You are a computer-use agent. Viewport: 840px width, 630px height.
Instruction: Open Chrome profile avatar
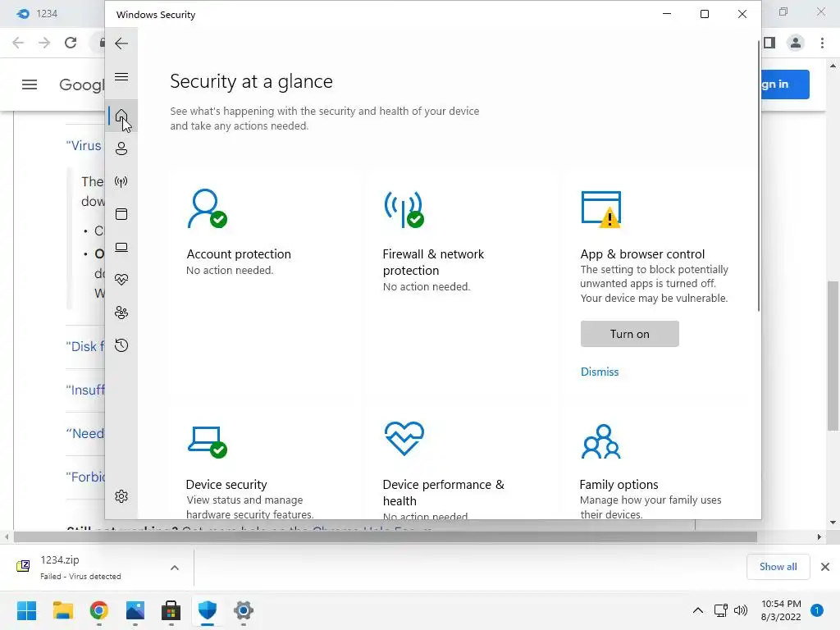[796, 43]
